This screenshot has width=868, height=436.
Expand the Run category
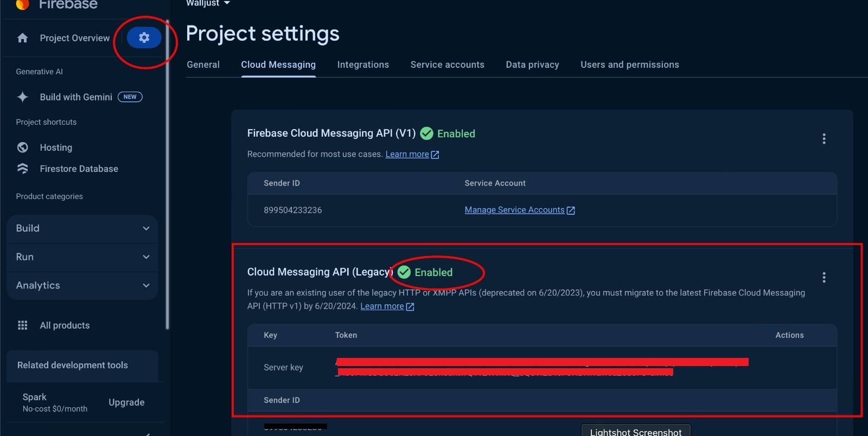click(x=82, y=257)
